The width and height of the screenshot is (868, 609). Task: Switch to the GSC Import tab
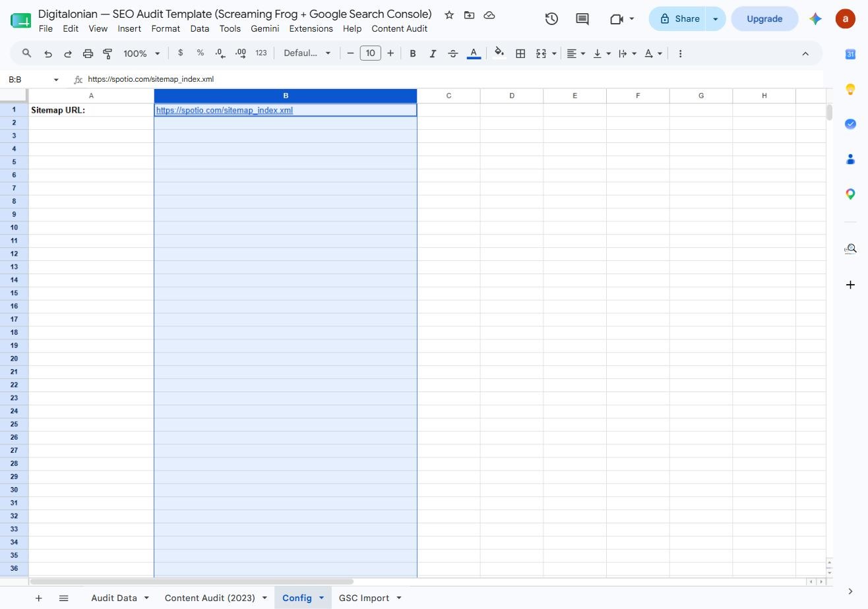364,598
